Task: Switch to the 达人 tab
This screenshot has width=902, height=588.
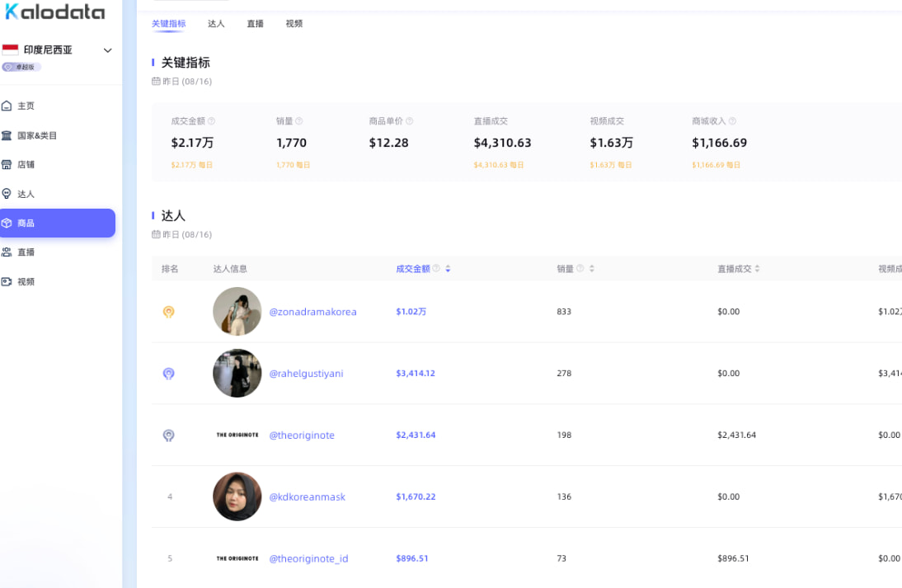Action: [216, 24]
